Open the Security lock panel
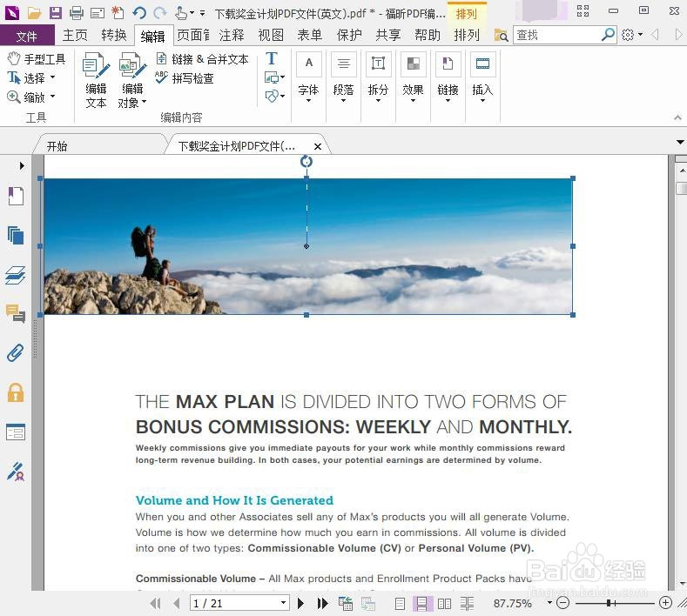Viewport: 687px width, 616px height. click(x=16, y=392)
